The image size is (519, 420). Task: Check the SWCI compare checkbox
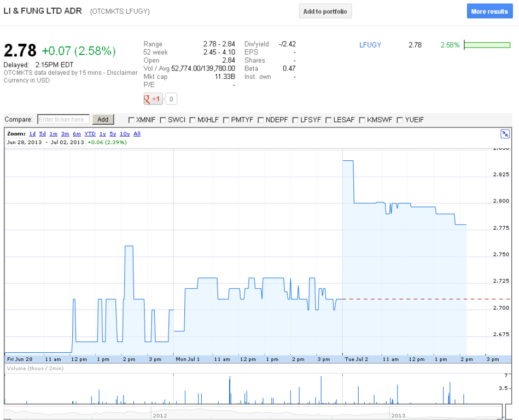163,120
